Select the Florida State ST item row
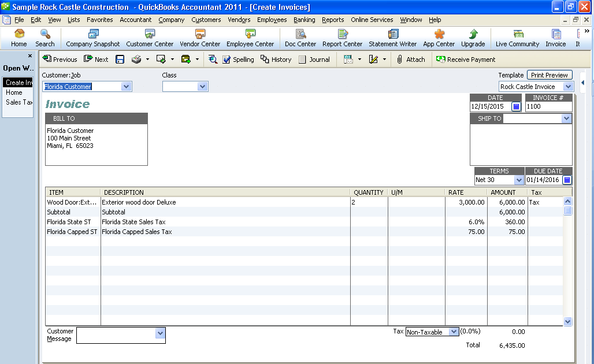594x364 pixels. [x=73, y=222]
